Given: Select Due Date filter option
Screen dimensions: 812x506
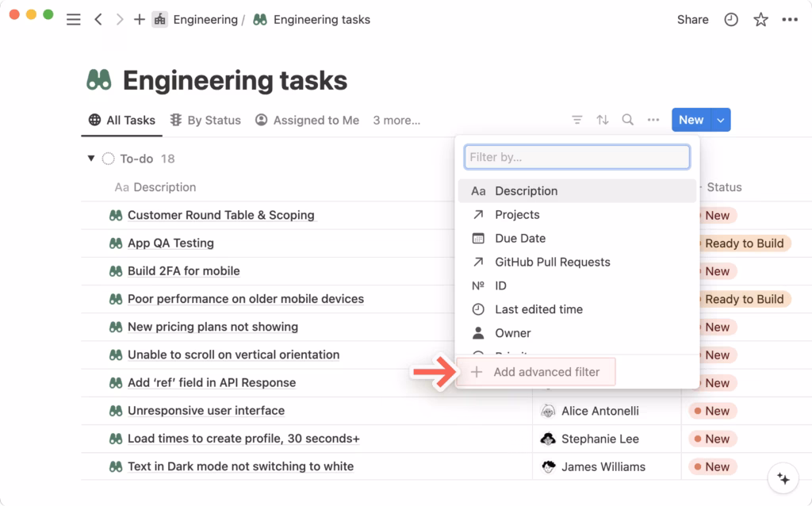Looking at the screenshot, I should pyautogui.click(x=520, y=238).
